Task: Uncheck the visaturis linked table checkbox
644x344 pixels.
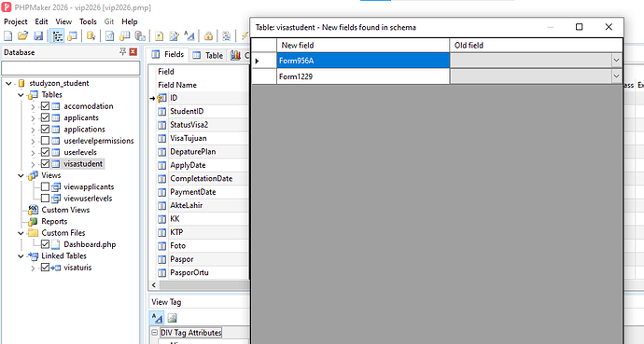Action: click(45, 268)
